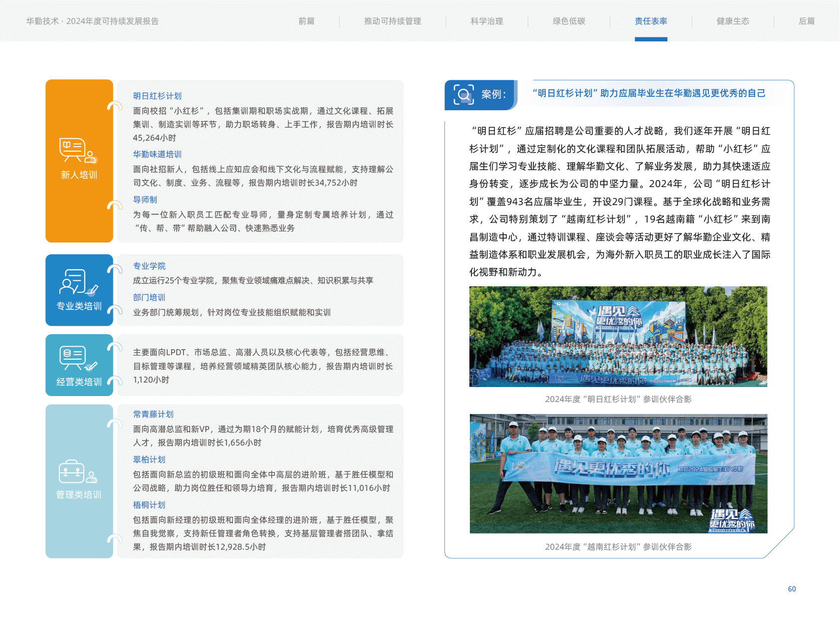Click the report title 华勤技术 header
The image size is (840, 619).
click(92, 21)
